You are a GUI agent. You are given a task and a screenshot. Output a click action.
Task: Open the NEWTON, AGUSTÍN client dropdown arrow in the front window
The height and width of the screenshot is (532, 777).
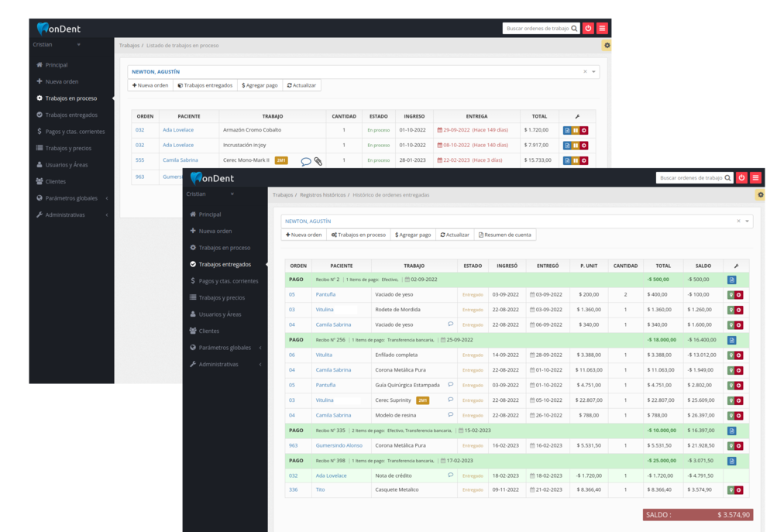[x=747, y=221]
